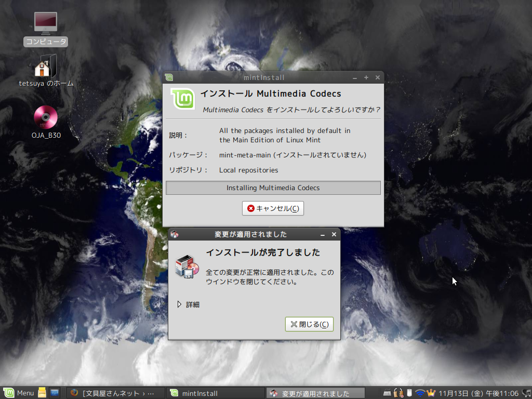The height and width of the screenshot is (399, 532).
Task: Close 変更が適用されました dialog via title bar X
Action: pyautogui.click(x=334, y=234)
